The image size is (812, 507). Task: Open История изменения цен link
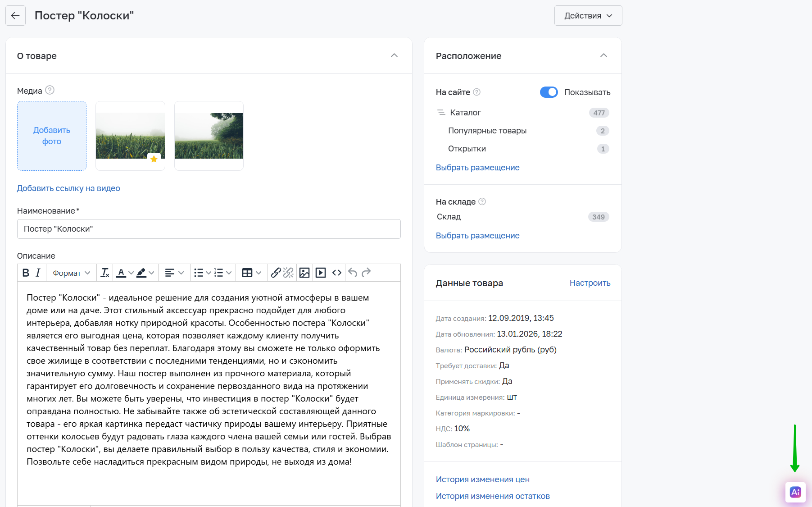(x=482, y=480)
